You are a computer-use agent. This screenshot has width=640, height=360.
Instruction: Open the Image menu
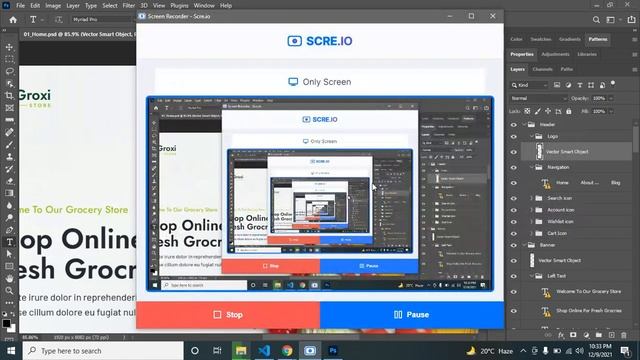(x=53, y=5)
